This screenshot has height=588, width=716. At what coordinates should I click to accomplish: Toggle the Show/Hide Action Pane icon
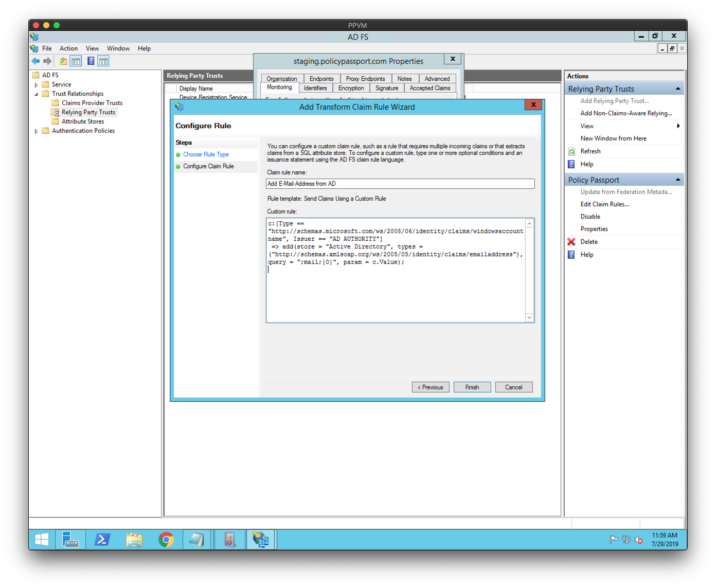point(103,61)
